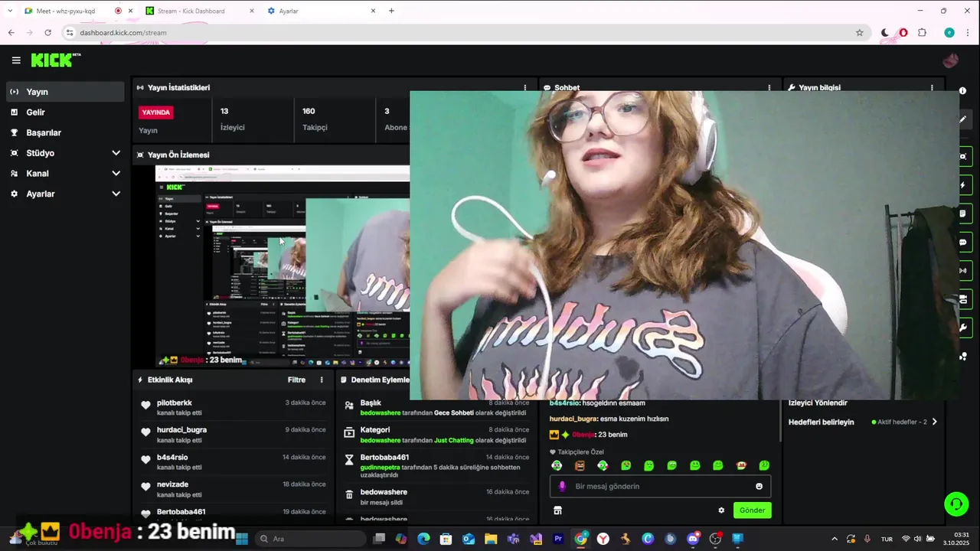Open the Chrome three-dot menu
Image resolution: width=980 pixels, height=551 pixels.
click(x=968, y=32)
